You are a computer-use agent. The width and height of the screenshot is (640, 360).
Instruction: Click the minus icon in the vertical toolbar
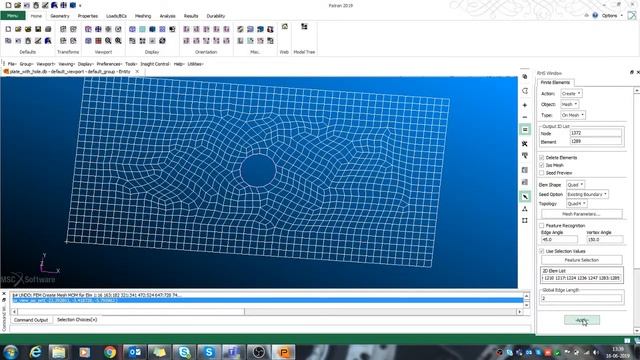pyautogui.click(x=525, y=117)
